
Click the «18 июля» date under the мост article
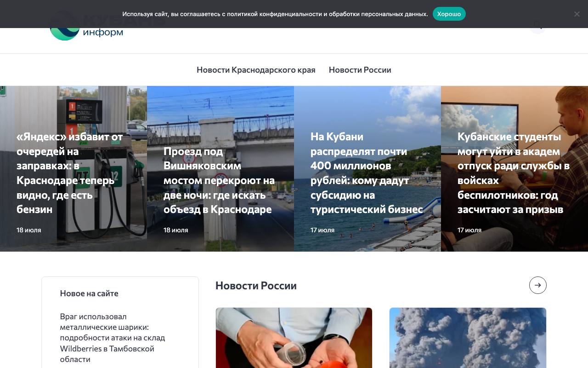pos(176,230)
